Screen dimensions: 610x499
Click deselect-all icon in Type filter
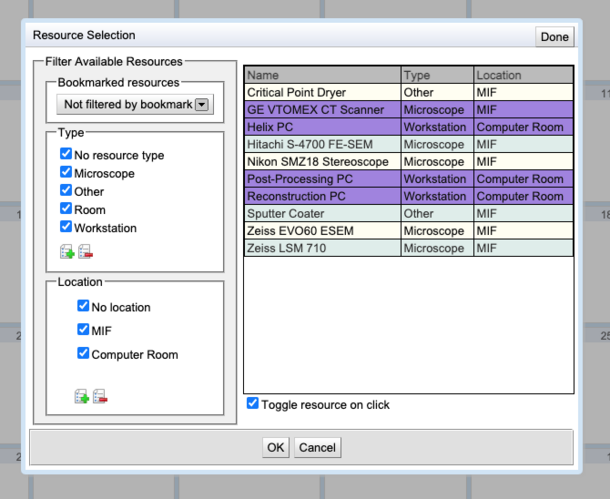pyautogui.click(x=86, y=252)
